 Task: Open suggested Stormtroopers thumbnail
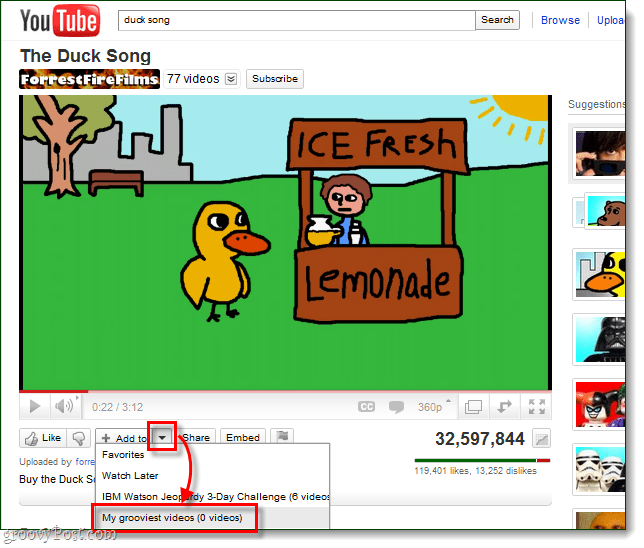pyautogui.click(x=600, y=470)
